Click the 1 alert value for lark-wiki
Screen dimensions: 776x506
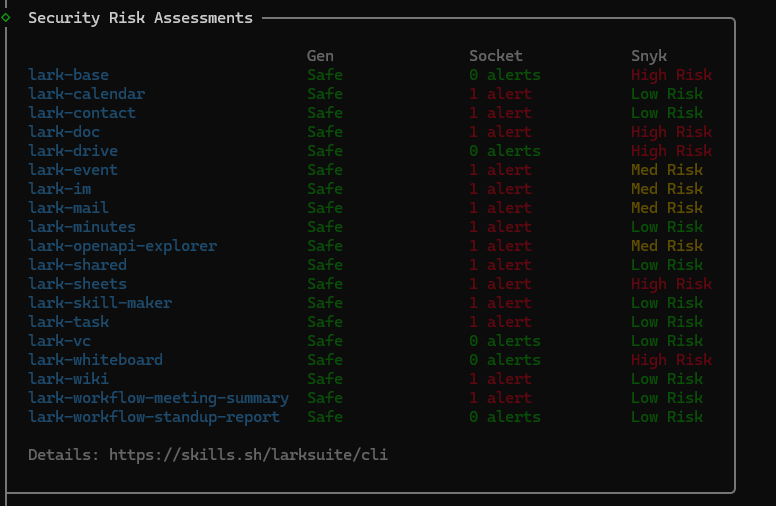pyautogui.click(x=501, y=379)
